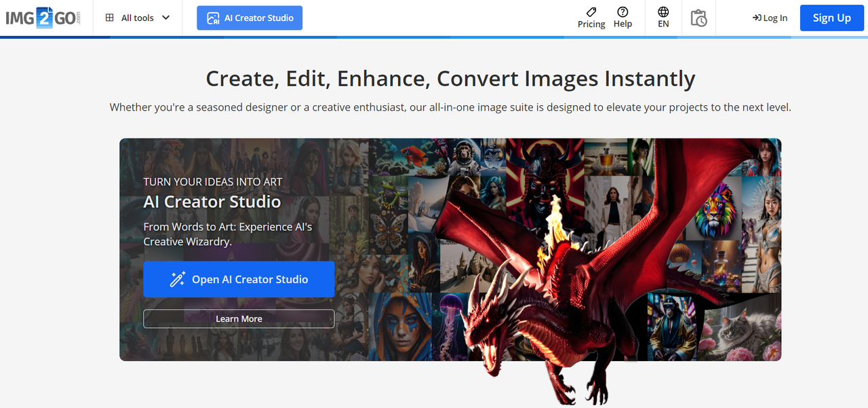Click the grid icon beside All tools
The width and height of the screenshot is (868, 408).
(x=110, y=18)
